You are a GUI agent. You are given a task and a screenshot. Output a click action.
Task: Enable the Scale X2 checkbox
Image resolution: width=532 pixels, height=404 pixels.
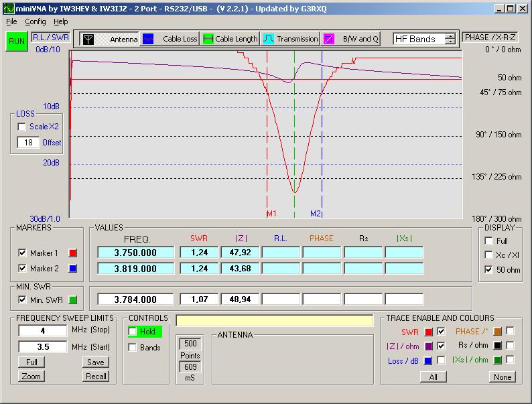pyautogui.click(x=21, y=127)
